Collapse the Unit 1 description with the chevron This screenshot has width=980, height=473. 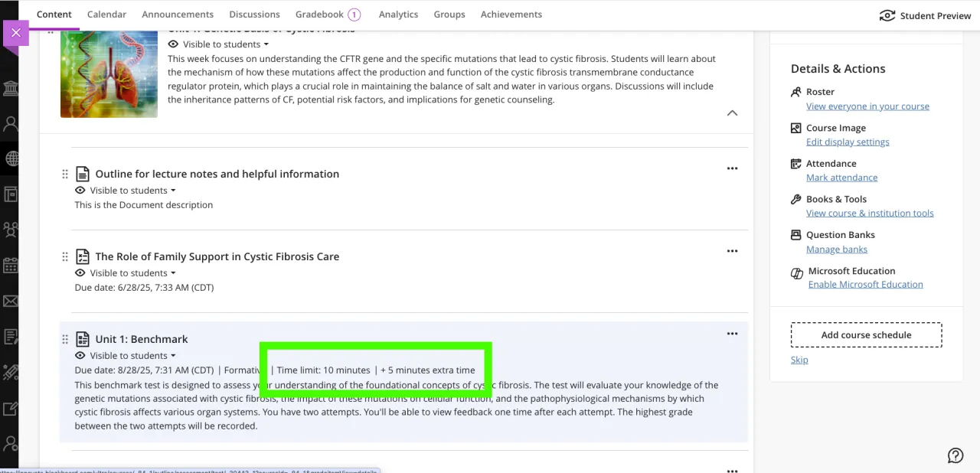pyautogui.click(x=732, y=113)
